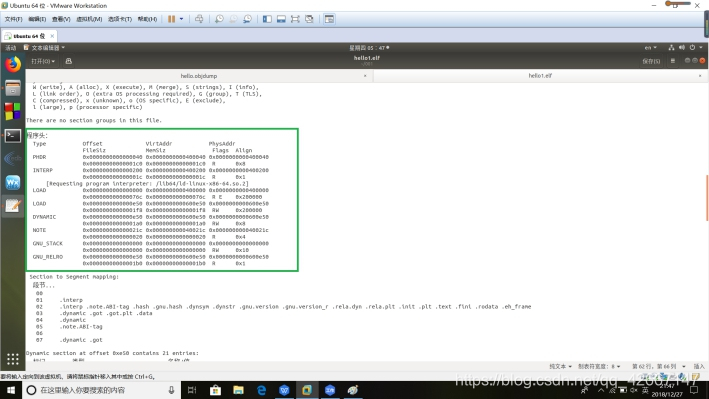Switch to Unity mode
The image size is (709, 399).
[309, 19]
